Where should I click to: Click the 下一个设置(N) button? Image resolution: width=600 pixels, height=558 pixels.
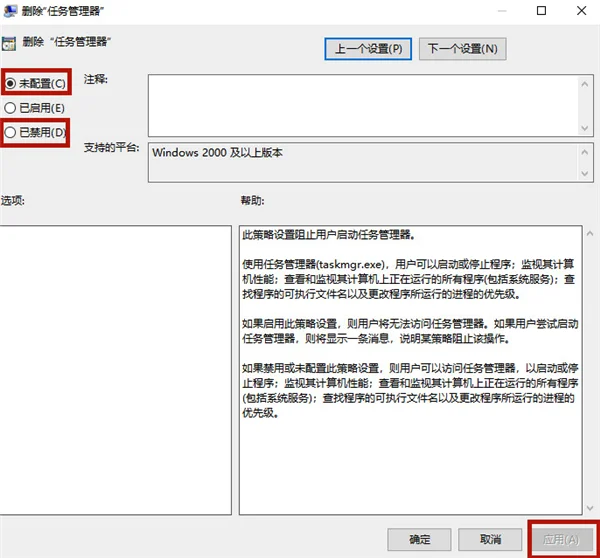tap(463, 49)
